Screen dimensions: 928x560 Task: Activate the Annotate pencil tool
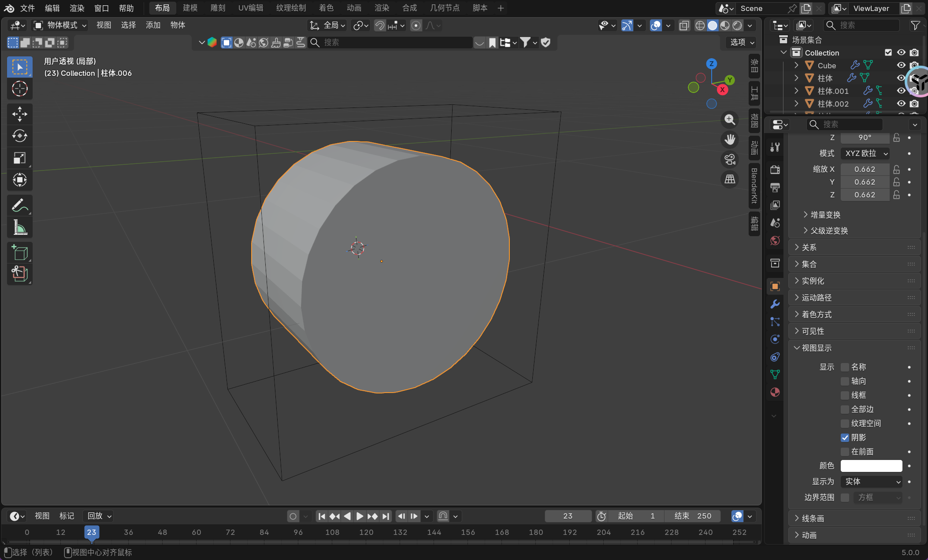[19, 205]
